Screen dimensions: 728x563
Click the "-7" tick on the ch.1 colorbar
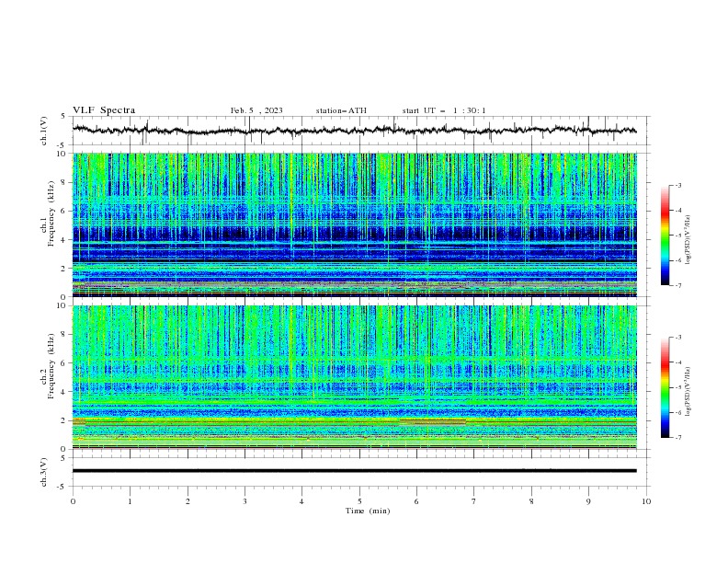pos(677,285)
